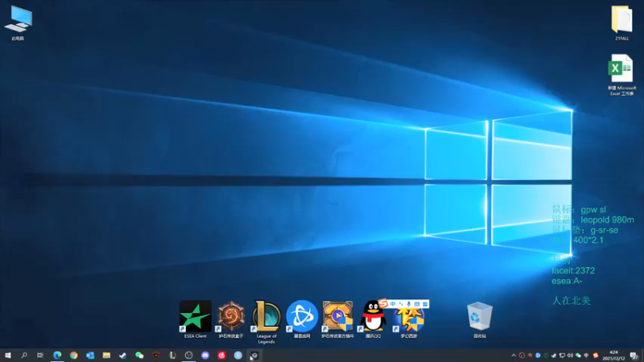
Task: Click the Steam icon in system tray
Action: [x=554, y=356]
